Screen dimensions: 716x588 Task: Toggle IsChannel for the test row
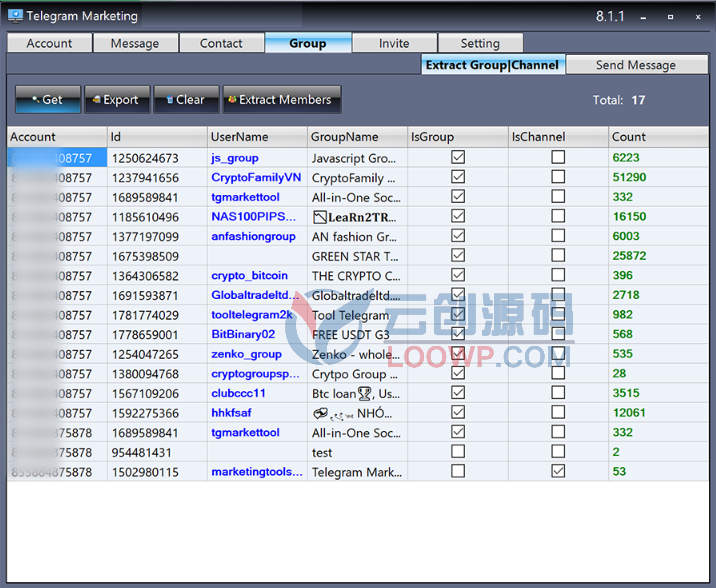[558, 452]
